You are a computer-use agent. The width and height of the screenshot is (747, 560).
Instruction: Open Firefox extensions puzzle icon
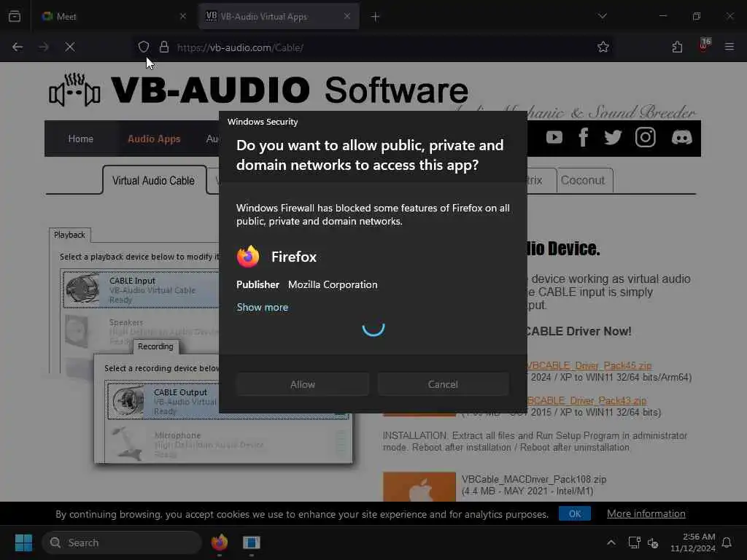(x=677, y=47)
